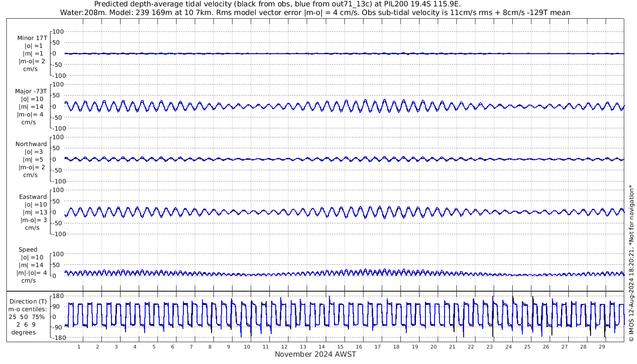Click the 'Eastward' panel label

[33, 197]
